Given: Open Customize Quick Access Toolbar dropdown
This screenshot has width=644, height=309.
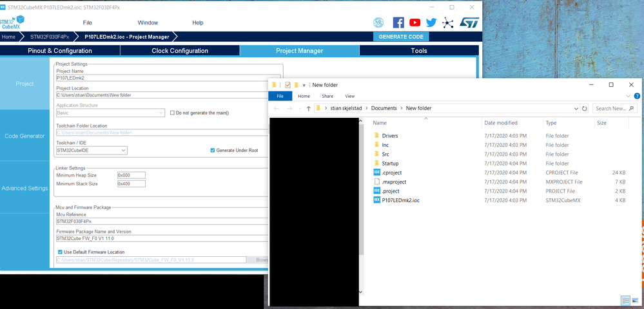Looking at the screenshot, I should point(304,86).
